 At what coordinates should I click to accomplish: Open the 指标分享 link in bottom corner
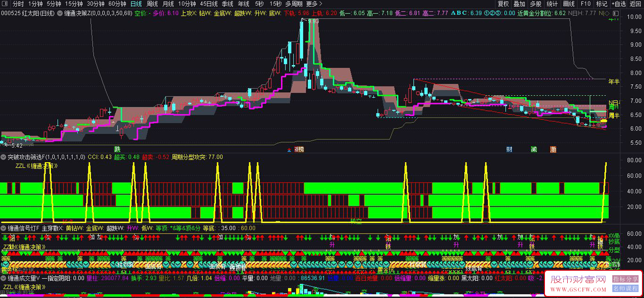pyautogui.click(x=625, y=279)
